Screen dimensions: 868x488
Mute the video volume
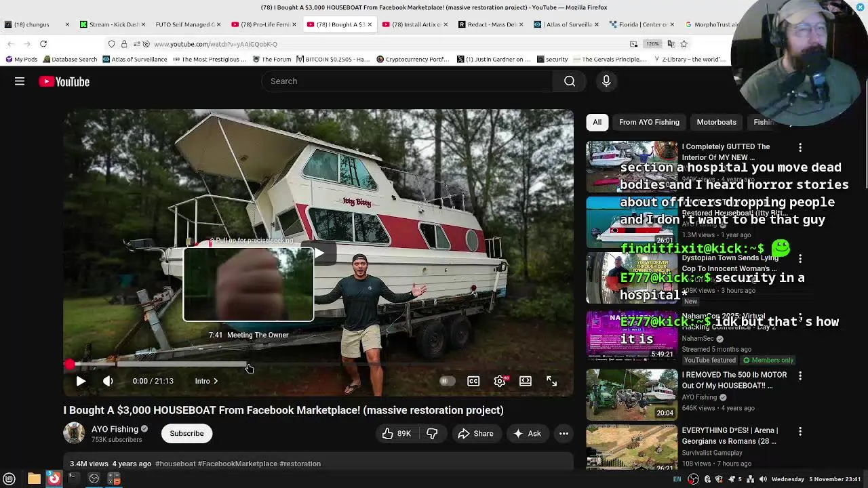108,381
